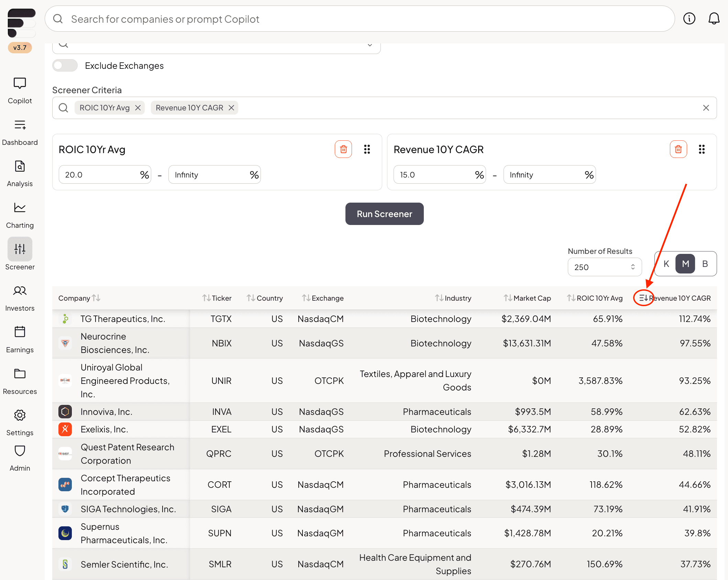Click the v3.7 version badge
Screen dimensions: 728x580
point(20,47)
